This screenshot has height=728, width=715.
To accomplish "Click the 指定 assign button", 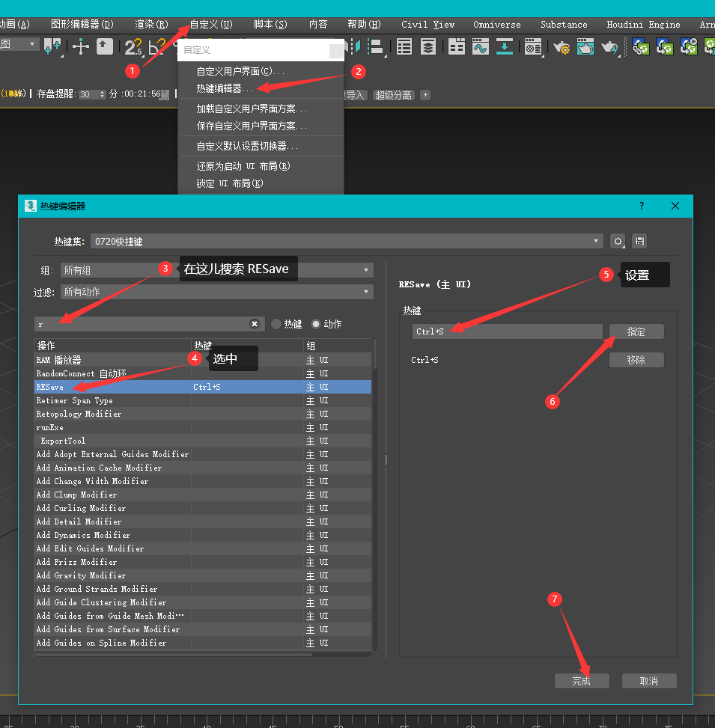I will [636, 331].
